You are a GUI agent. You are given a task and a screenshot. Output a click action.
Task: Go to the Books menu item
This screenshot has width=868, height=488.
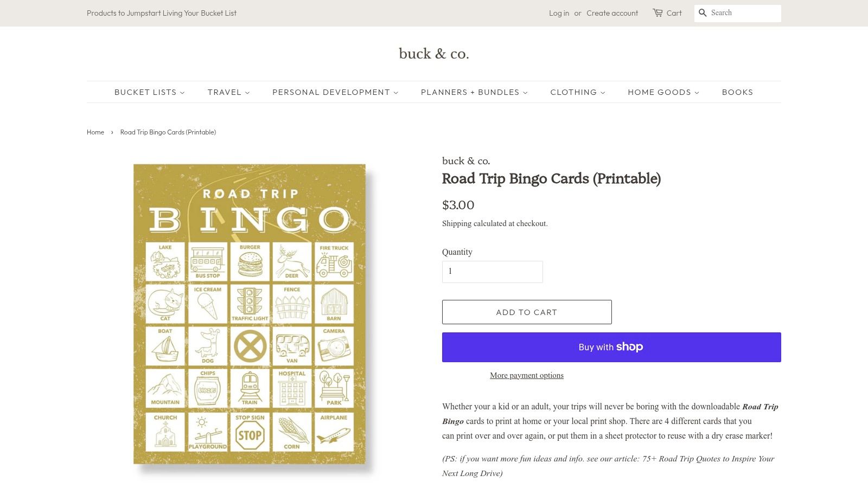[737, 92]
